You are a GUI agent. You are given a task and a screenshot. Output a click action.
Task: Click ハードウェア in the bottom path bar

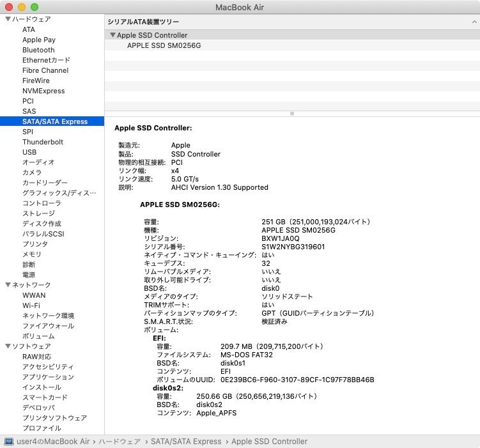(x=120, y=442)
